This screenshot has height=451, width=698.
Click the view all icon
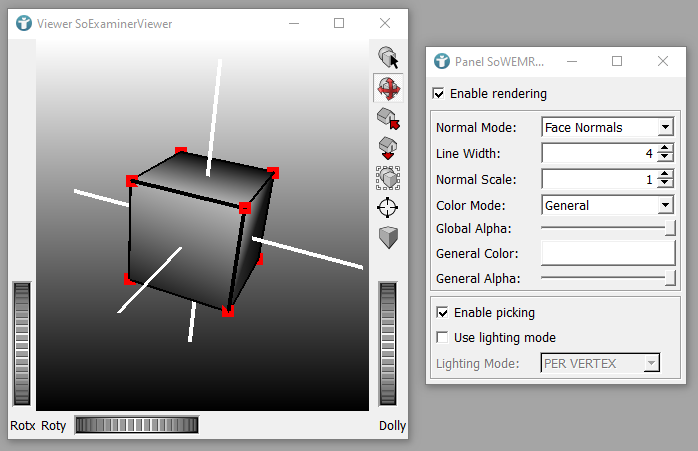(388, 178)
